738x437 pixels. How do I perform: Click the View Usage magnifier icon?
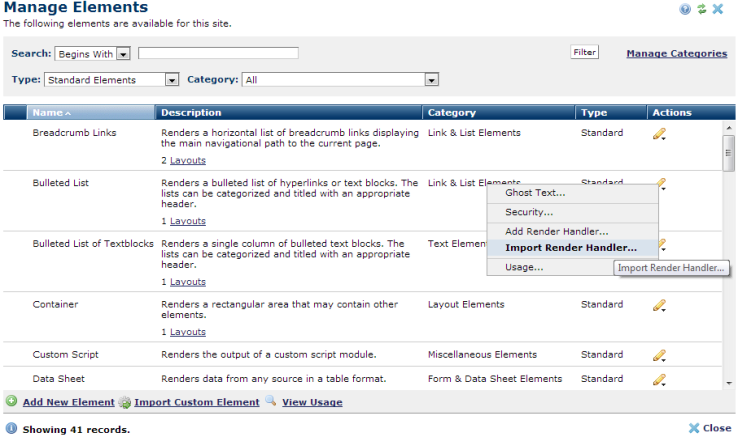[x=269, y=402]
